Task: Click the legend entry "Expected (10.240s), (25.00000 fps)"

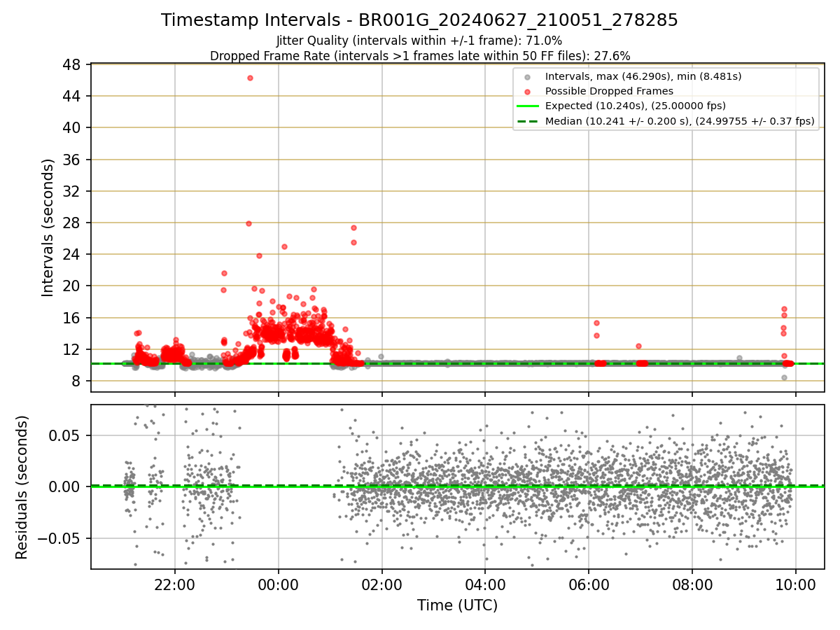Action: (x=635, y=106)
